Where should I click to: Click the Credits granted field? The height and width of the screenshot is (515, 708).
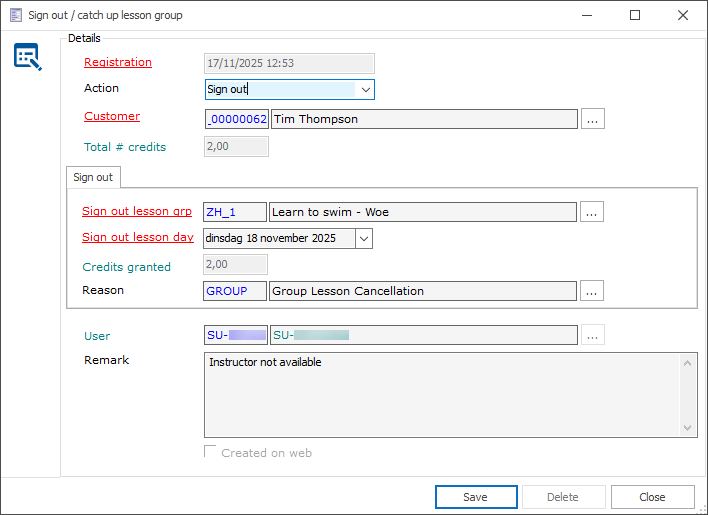pos(235,264)
